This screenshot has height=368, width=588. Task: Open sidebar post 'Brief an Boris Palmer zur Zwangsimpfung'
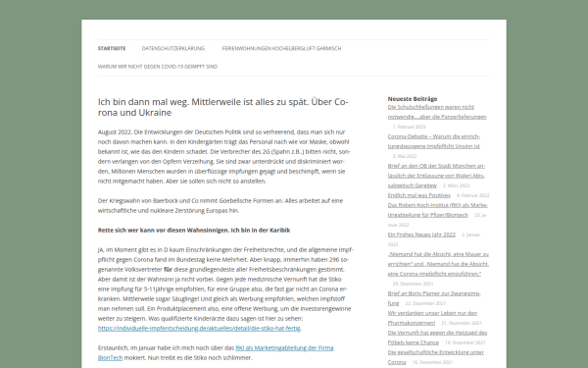click(x=434, y=298)
